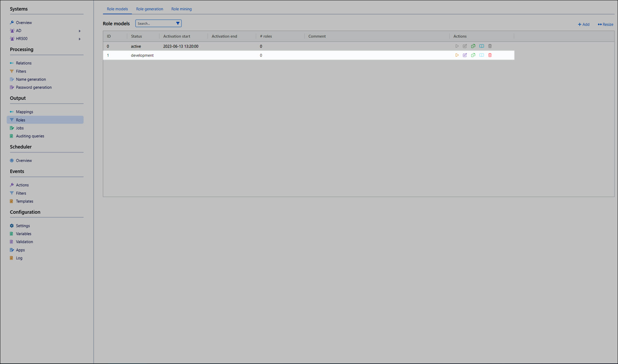This screenshot has width=618, height=364.
Task: Expand the HR500 system submenu arrow
Action: [80, 39]
